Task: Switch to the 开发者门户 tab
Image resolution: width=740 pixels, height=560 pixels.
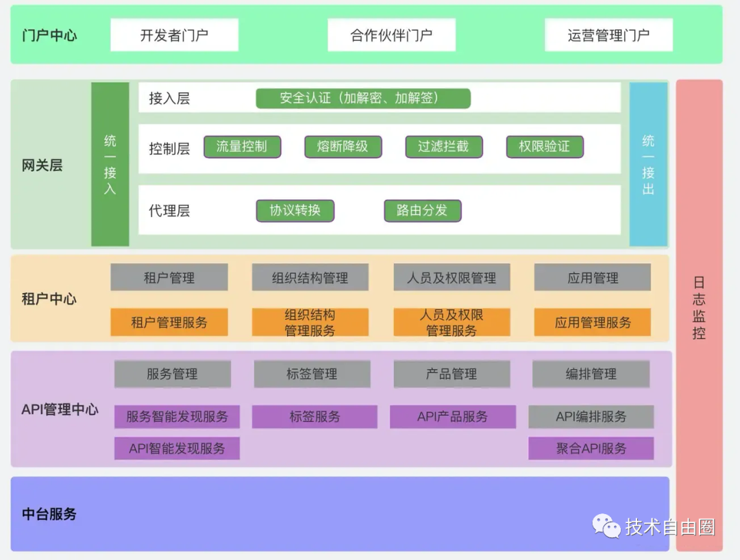Action: coord(174,34)
